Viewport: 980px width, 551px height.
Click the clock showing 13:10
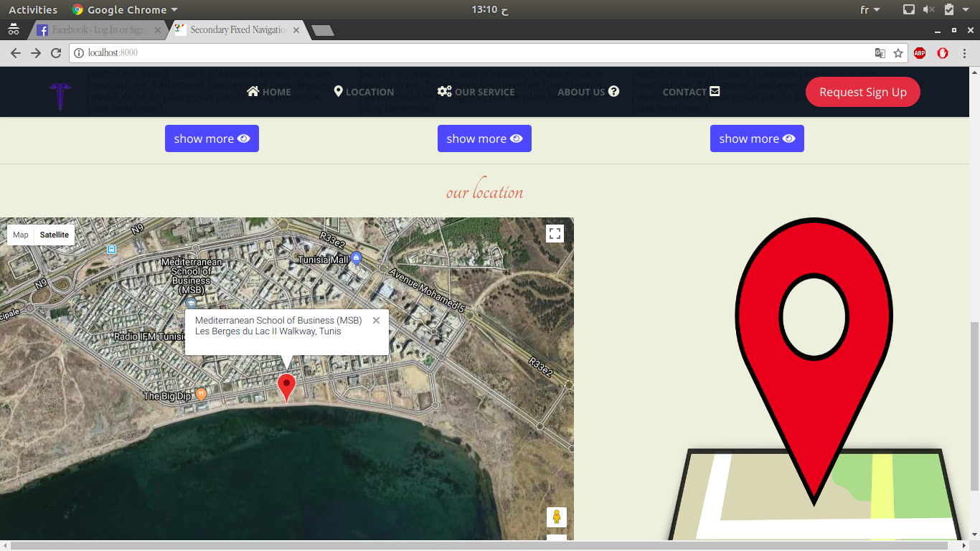pos(490,10)
